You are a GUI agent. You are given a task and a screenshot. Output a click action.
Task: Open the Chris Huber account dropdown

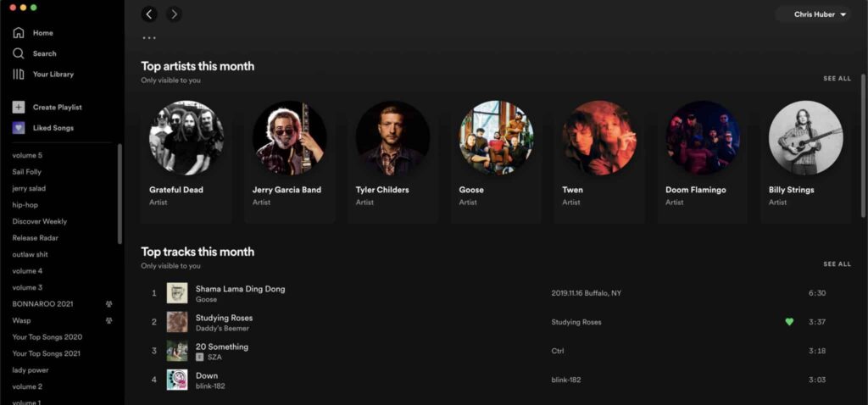[820, 14]
